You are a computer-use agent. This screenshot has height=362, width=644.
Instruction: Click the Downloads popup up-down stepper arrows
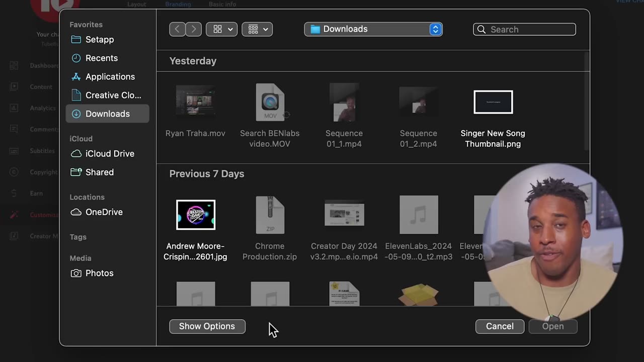point(435,29)
